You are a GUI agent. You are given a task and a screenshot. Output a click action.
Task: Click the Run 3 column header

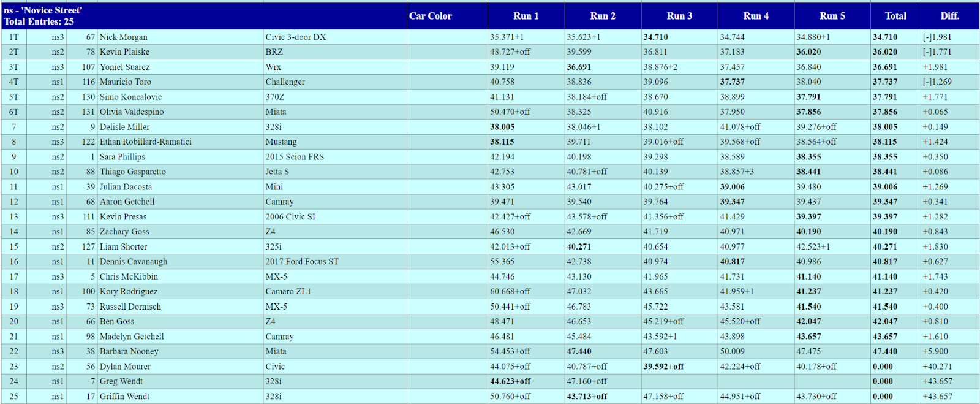coord(679,17)
